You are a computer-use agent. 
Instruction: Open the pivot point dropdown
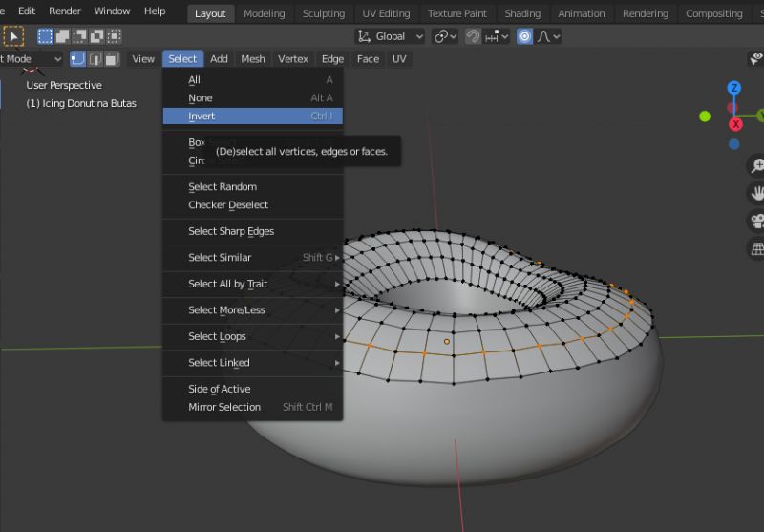[x=445, y=36]
